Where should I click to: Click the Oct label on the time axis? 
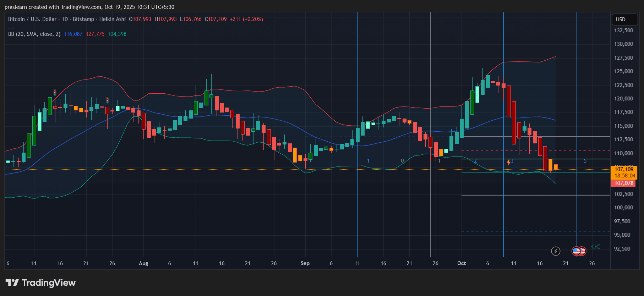pyautogui.click(x=462, y=263)
